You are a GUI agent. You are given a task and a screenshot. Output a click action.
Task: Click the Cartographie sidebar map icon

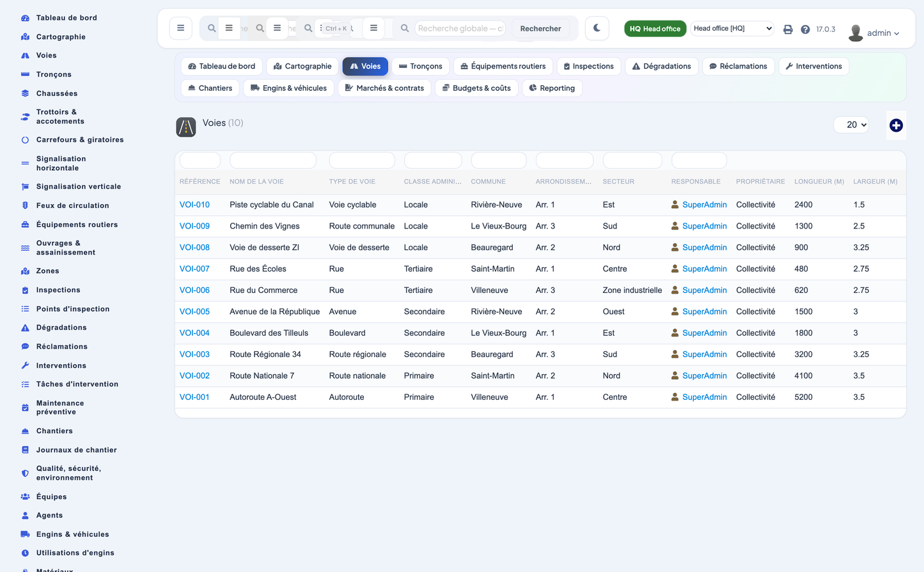coord(25,37)
